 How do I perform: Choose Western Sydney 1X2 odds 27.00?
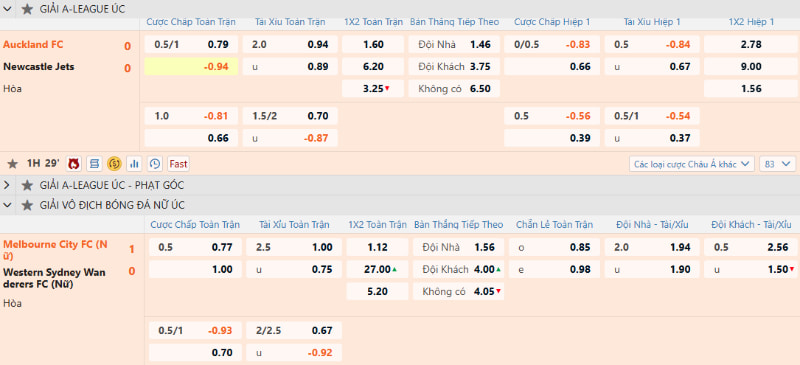(x=378, y=270)
